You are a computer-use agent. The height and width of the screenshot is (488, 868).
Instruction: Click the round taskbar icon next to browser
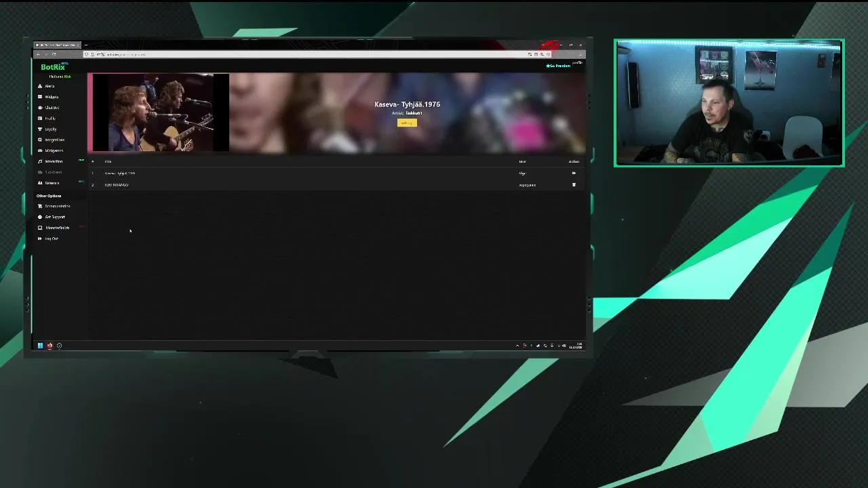pyautogui.click(x=59, y=346)
